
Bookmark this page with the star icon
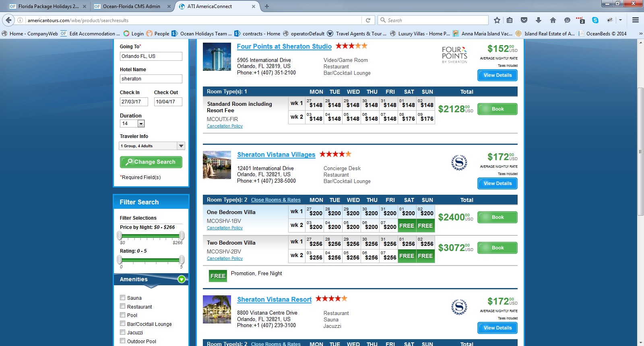point(497,20)
